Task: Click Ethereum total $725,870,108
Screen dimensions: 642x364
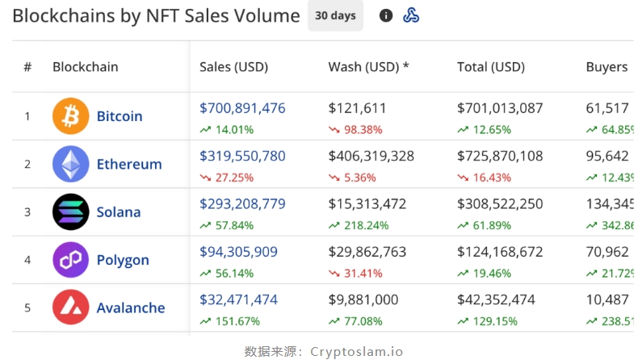Action: (500, 156)
